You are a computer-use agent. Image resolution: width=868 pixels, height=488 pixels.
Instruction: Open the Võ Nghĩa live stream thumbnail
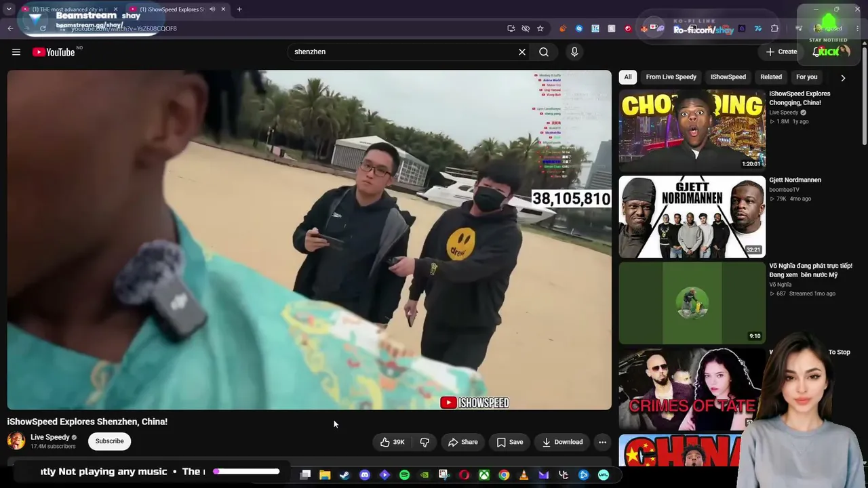(x=692, y=303)
